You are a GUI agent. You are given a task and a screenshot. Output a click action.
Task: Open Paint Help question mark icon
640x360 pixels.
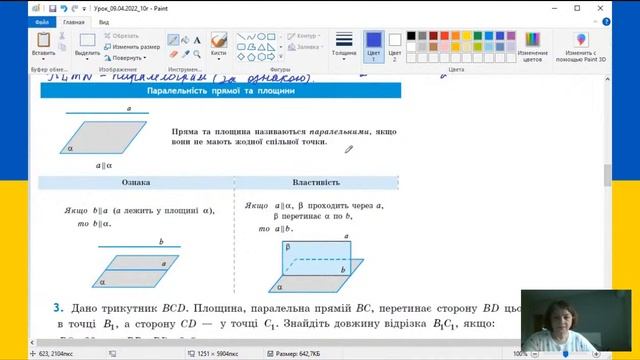[x=606, y=22]
